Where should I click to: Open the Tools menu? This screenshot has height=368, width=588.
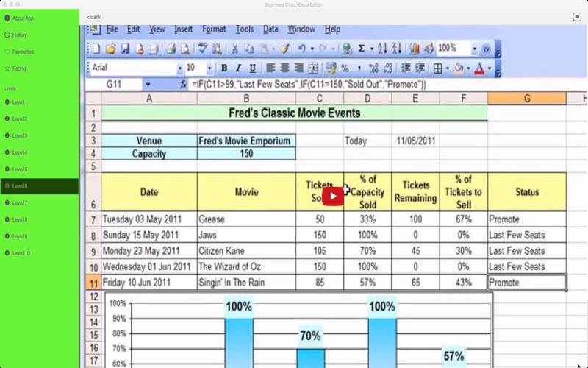[245, 29]
